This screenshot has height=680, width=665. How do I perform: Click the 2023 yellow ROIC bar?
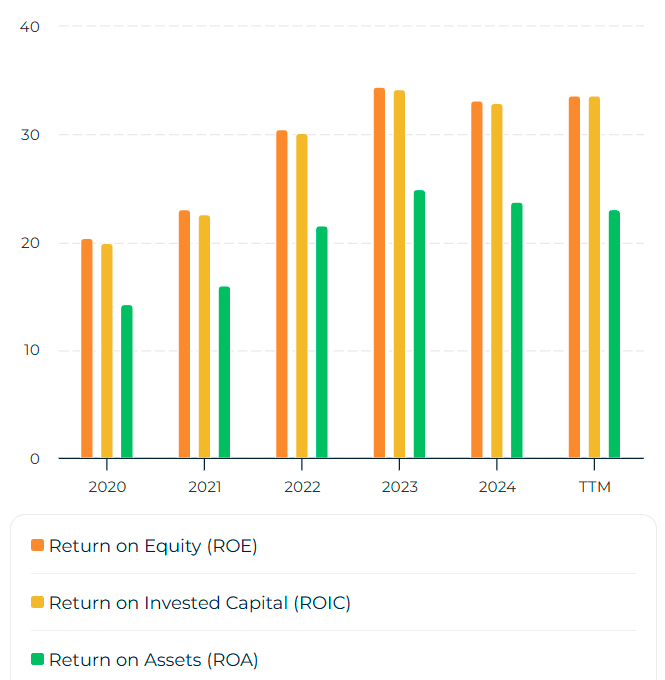(x=399, y=274)
